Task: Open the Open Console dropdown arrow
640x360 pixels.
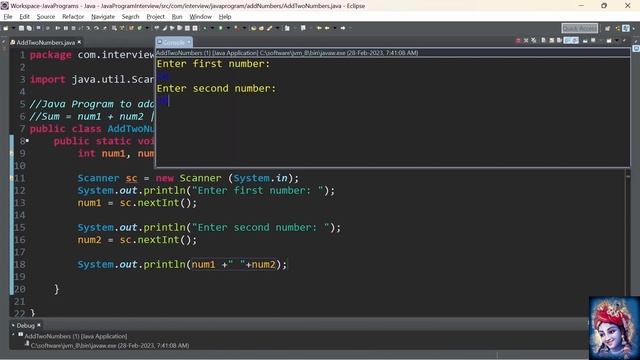Action: 617,40
